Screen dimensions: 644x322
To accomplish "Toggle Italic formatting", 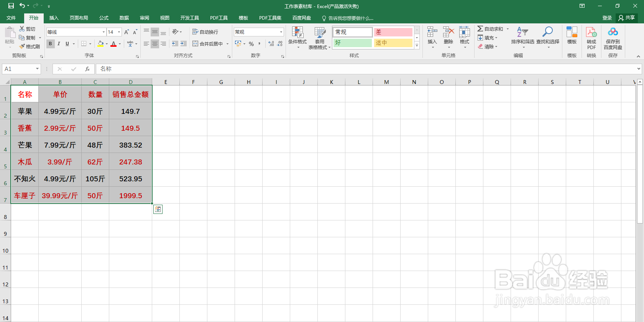I will click(x=59, y=44).
